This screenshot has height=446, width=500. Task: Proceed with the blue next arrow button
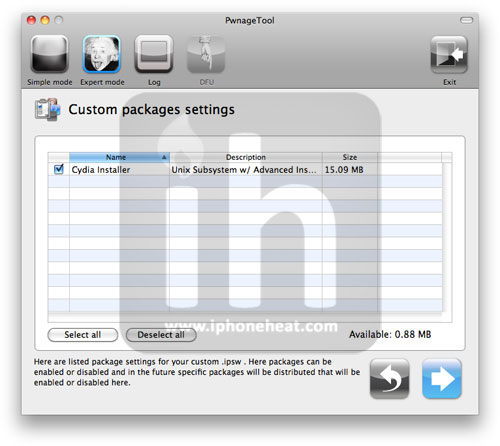tap(442, 379)
